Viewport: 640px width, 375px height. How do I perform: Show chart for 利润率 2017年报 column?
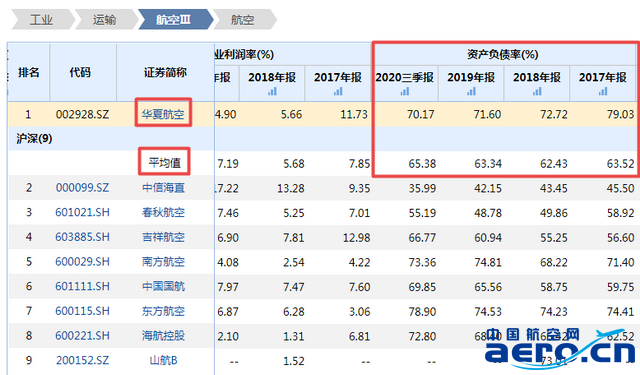click(x=338, y=92)
